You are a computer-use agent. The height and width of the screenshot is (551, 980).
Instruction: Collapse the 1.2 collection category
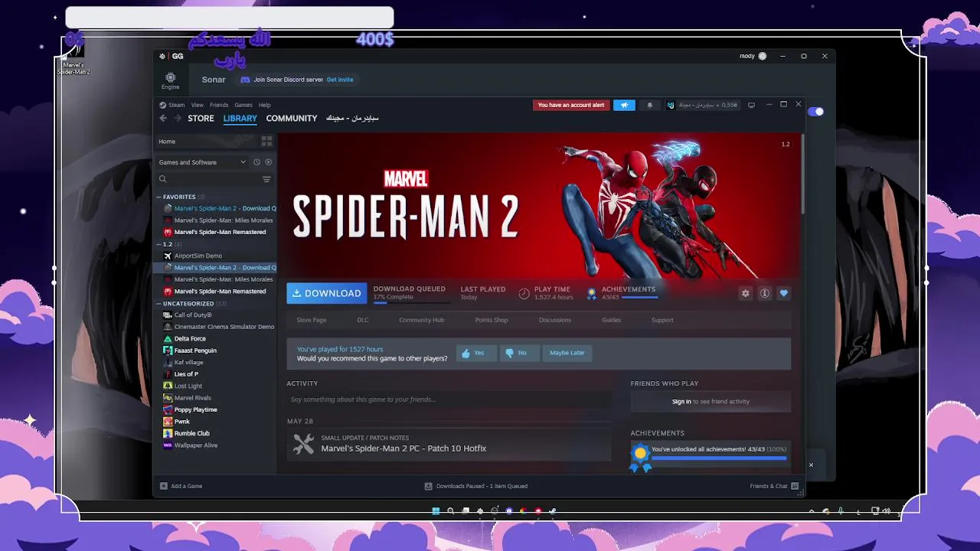[158, 244]
